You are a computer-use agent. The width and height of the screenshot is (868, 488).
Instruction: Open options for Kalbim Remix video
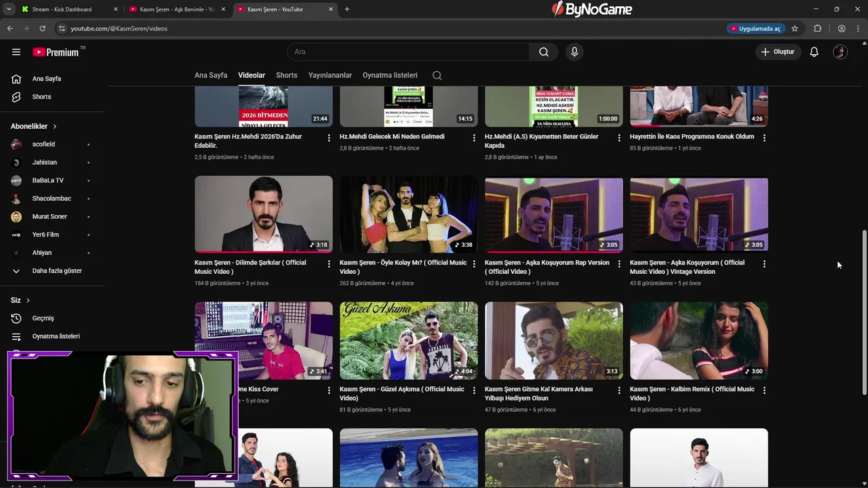(764, 390)
